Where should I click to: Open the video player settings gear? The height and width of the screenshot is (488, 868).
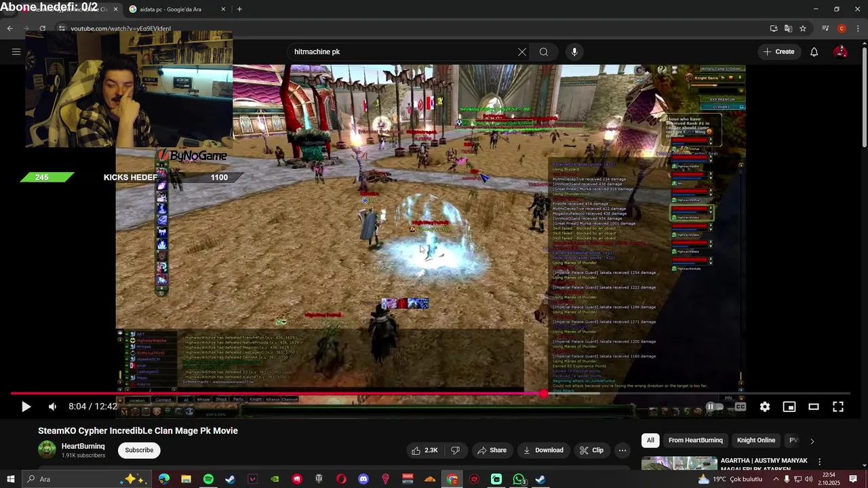(765, 407)
